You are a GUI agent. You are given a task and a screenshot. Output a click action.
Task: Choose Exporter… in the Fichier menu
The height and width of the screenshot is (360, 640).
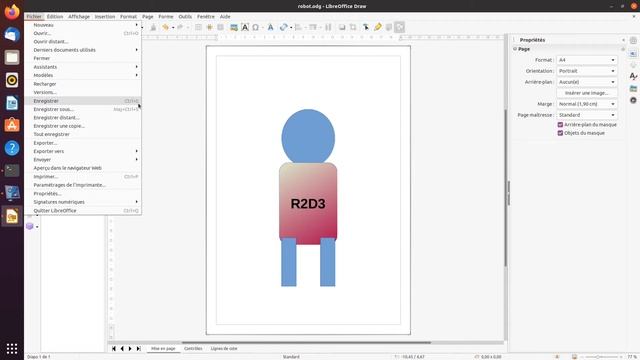(83, 143)
